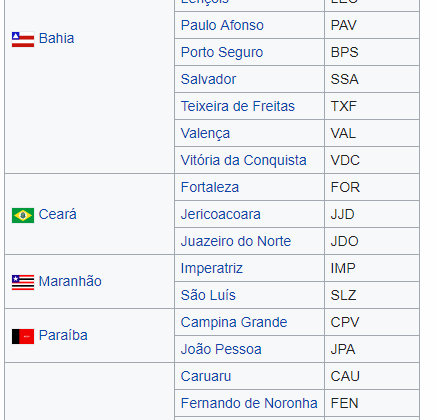The height and width of the screenshot is (420, 436).
Task: Click the Ceará flag icon
Action: (x=23, y=215)
